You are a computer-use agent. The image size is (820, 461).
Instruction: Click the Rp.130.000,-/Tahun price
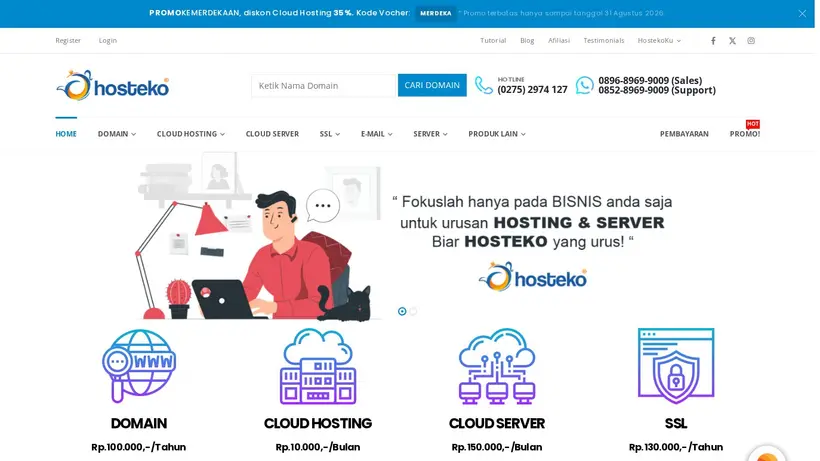pos(676,447)
